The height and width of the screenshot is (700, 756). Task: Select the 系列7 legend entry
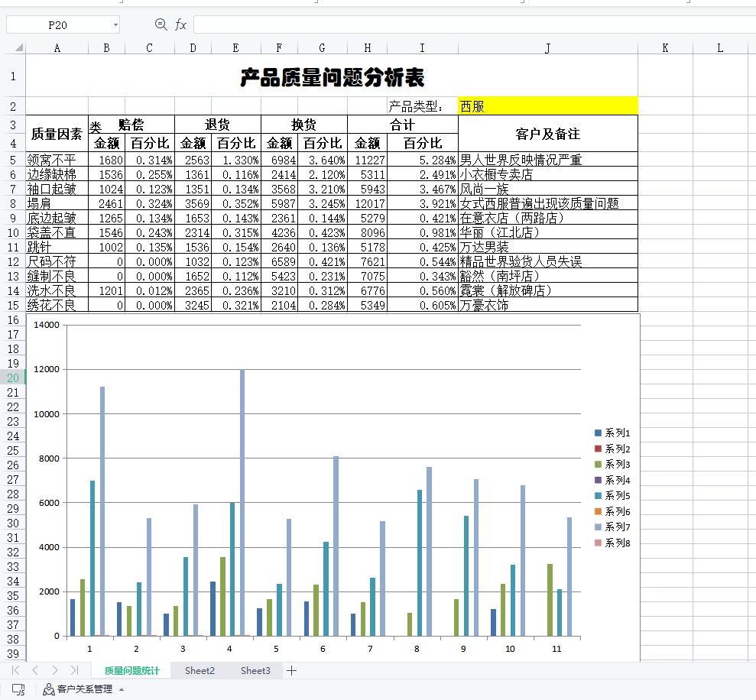coord(612,527)
